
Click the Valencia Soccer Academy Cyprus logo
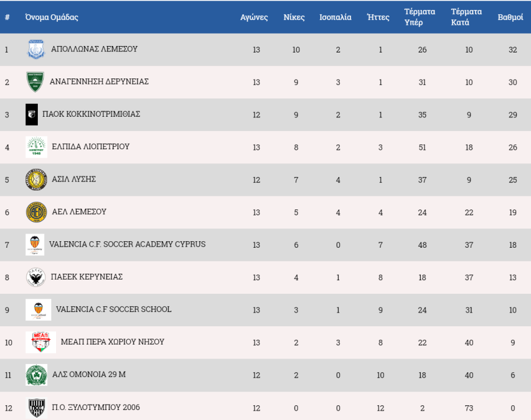tap(35, 244)
